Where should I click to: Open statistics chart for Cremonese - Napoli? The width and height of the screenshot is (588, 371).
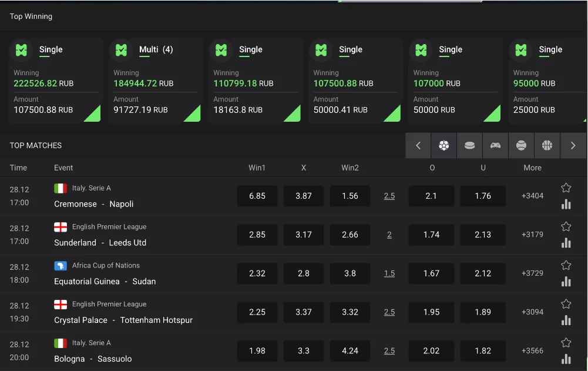coord(566,204)
